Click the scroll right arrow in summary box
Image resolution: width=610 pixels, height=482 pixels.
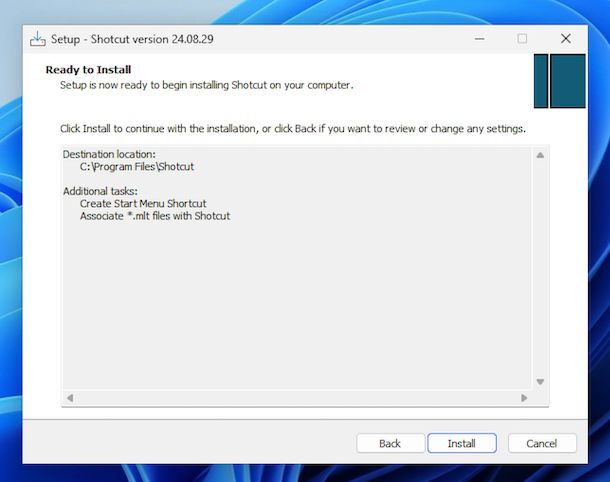[x=524, y=398]
